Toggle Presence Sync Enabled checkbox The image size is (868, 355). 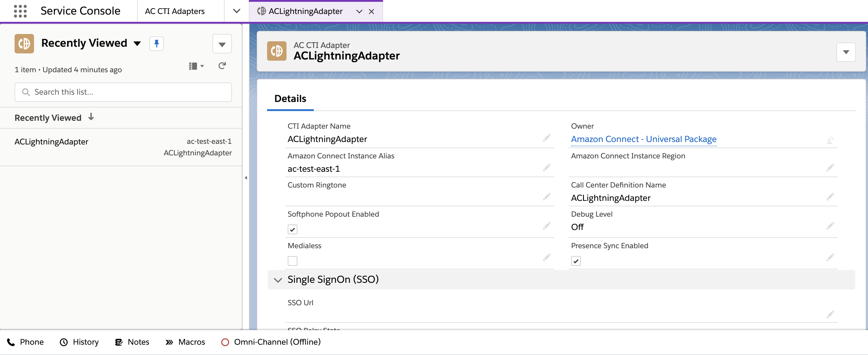point(576,261)
